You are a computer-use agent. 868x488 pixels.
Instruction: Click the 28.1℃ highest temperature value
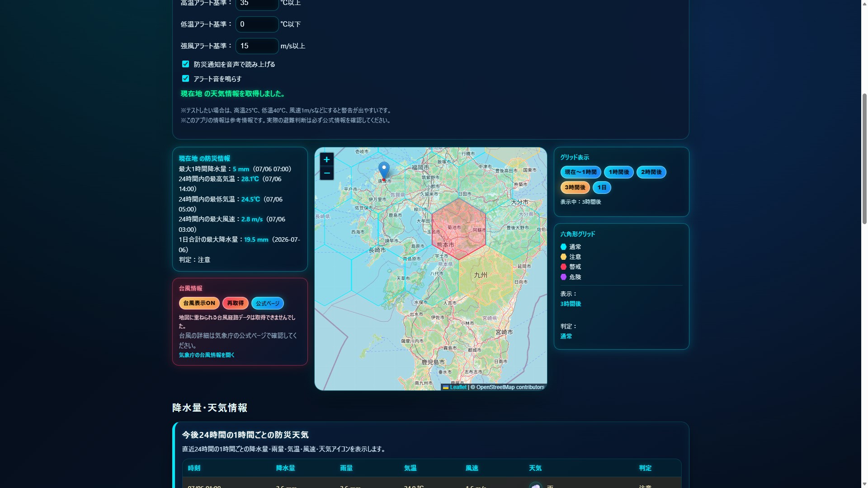pyautogui.click(x=250, y=179)
